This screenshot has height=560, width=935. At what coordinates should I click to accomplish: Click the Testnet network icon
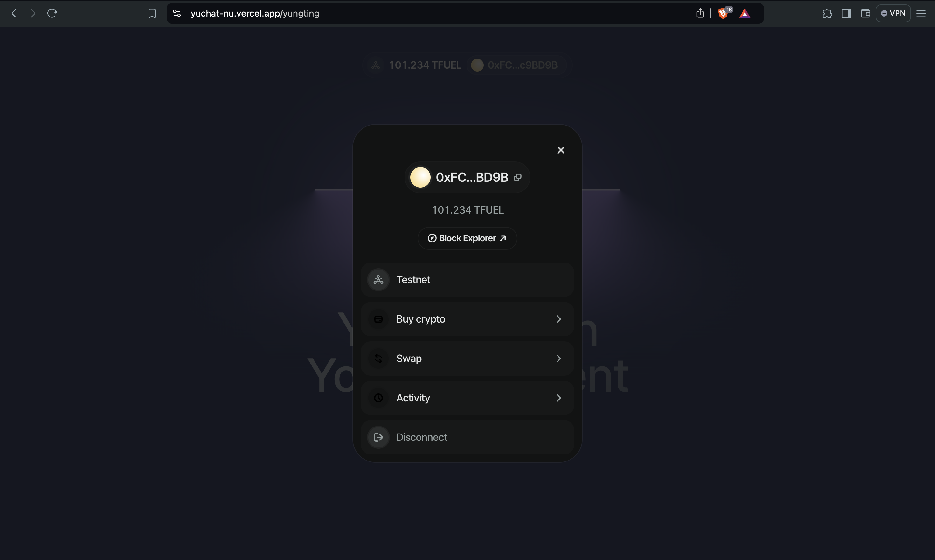click(x=378, y=280)
